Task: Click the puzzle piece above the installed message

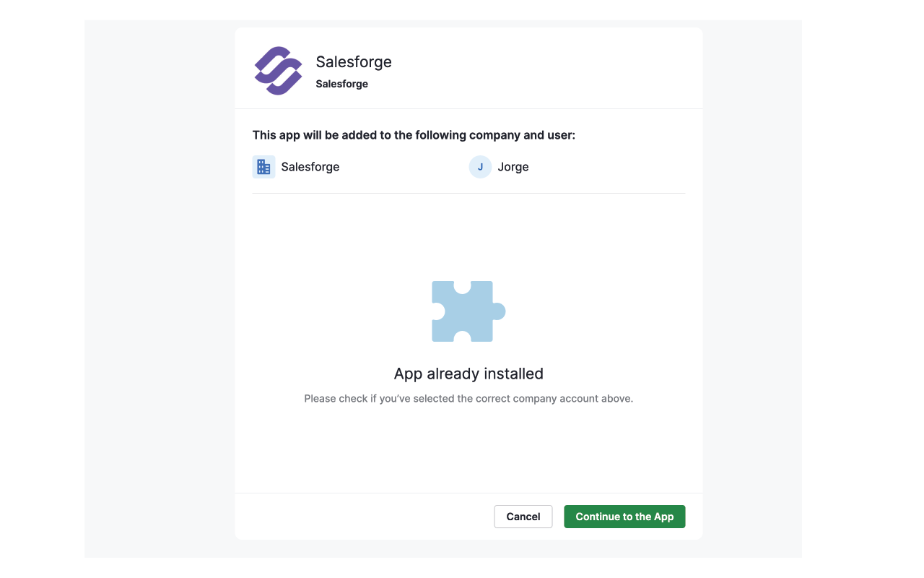Action: (468, 310)
